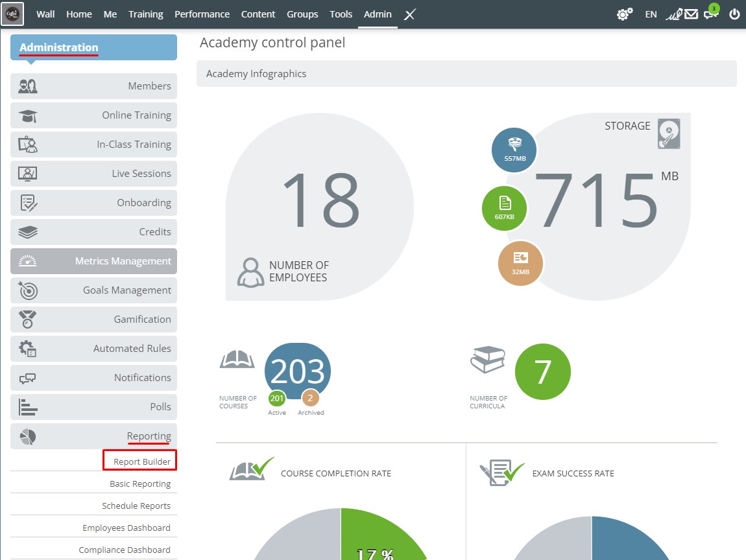Screen dimensions: 746x560
Task: Open the settings gears icon
Action: coord(625,14)
